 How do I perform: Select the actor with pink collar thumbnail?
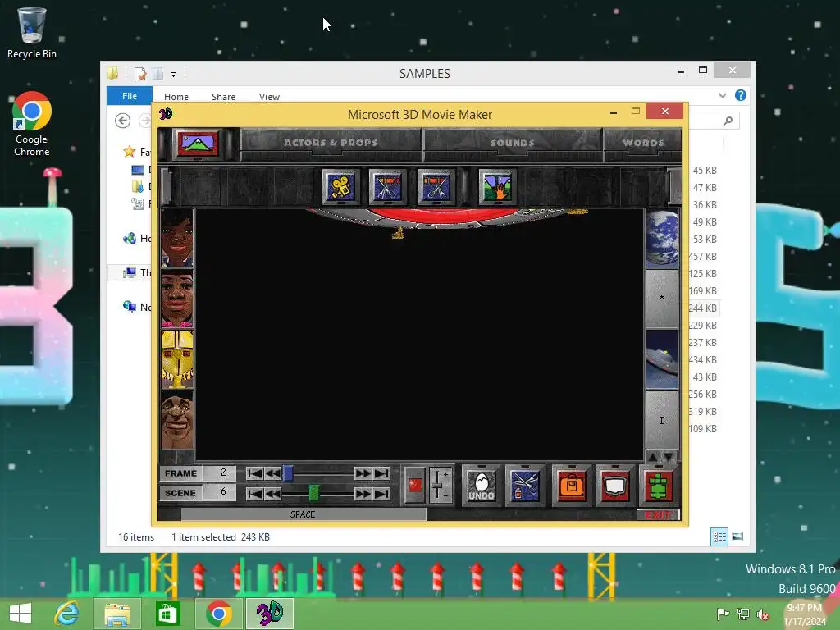(x=177, y=299)
